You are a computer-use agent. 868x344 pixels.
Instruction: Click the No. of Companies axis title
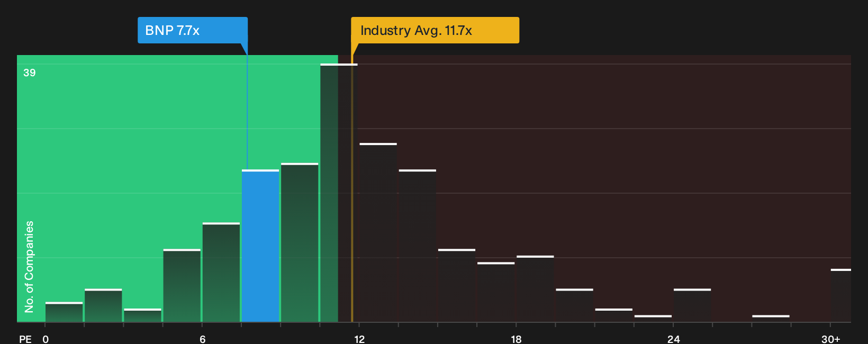[29, 266]
